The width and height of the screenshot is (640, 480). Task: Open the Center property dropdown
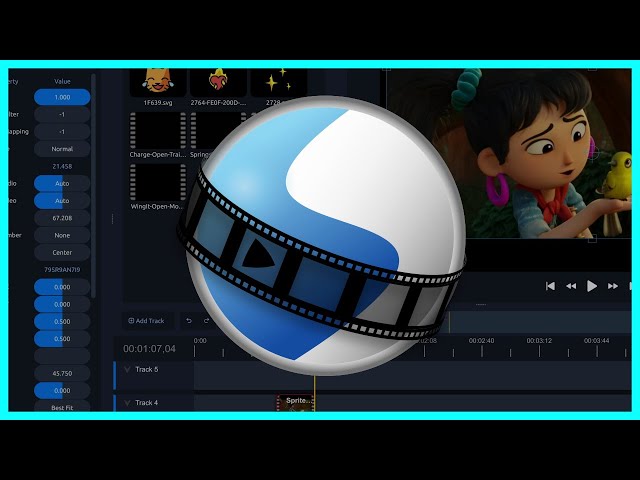pyautogui.click(x=62, y=252)
